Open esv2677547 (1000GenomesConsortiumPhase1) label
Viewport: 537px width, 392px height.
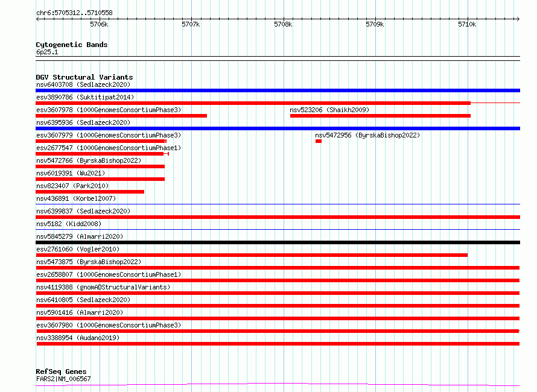[109, 148]
